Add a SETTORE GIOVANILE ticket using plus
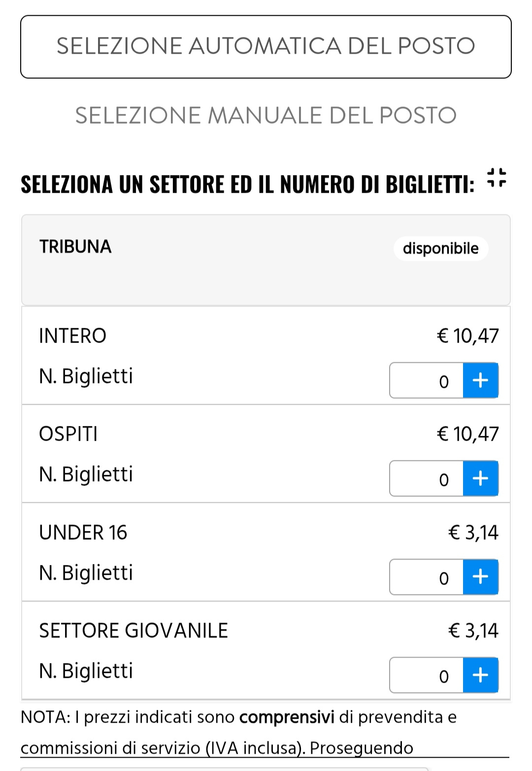Screen dimensions: 532x771 click(480, 675)
